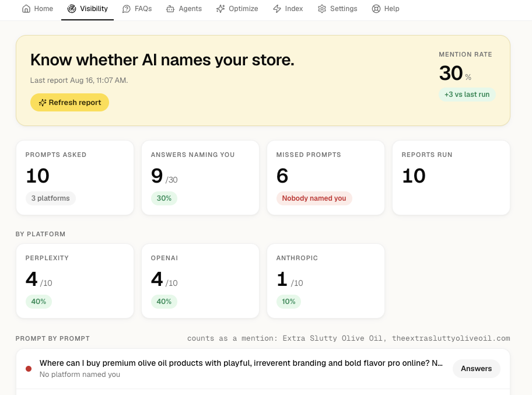The height and width of the screenshot is (395, 532).
Task: Click the red status dot beside first prompt
Action: click(x=29, y=369)
